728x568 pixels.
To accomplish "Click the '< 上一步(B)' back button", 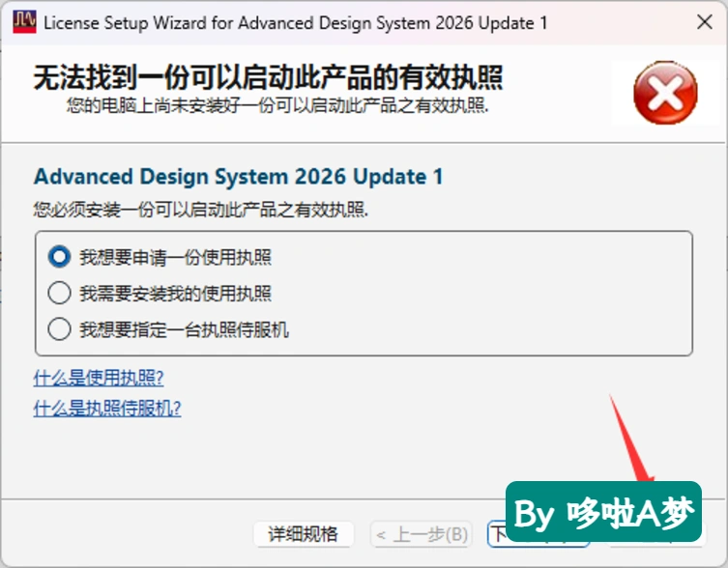I will (x=422, y=534).
